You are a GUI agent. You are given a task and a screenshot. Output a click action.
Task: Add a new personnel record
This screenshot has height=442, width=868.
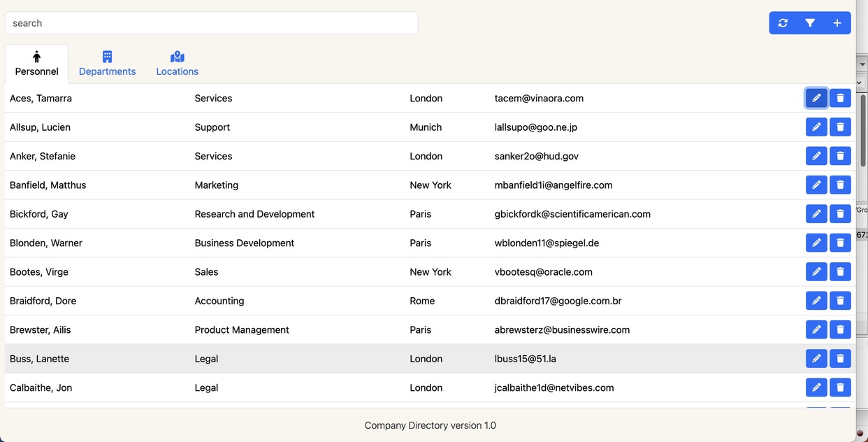click(x=837, y=22)
